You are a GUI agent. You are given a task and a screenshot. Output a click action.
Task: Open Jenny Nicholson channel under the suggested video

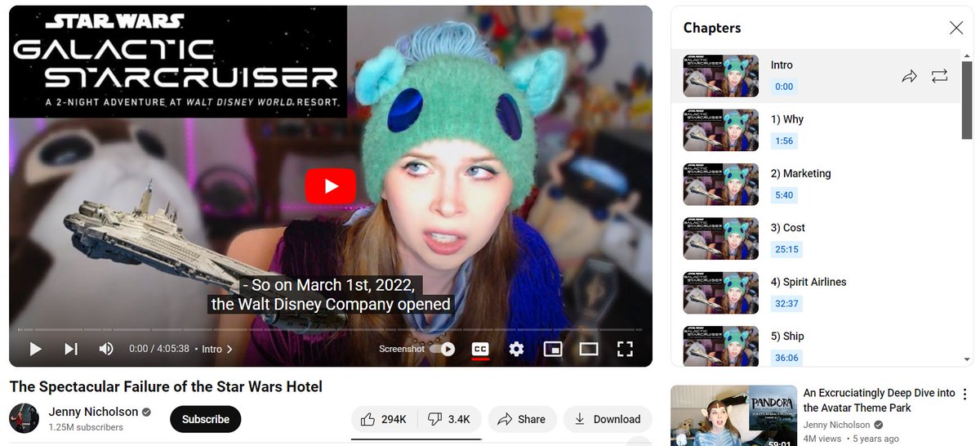837,425
